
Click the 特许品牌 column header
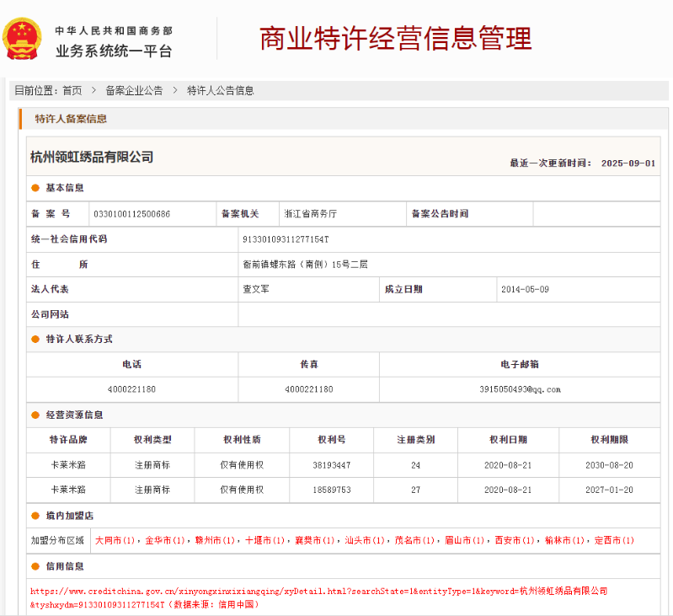68,440
